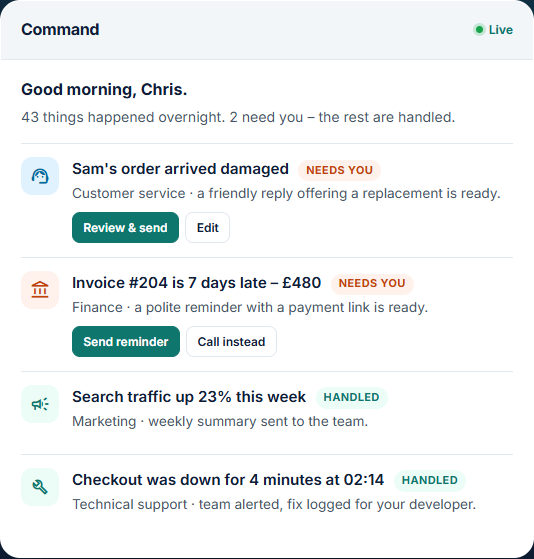Click "Finance · a polite reminder" description
Screen dimensions: 534x559
click(x=250, y=308)
